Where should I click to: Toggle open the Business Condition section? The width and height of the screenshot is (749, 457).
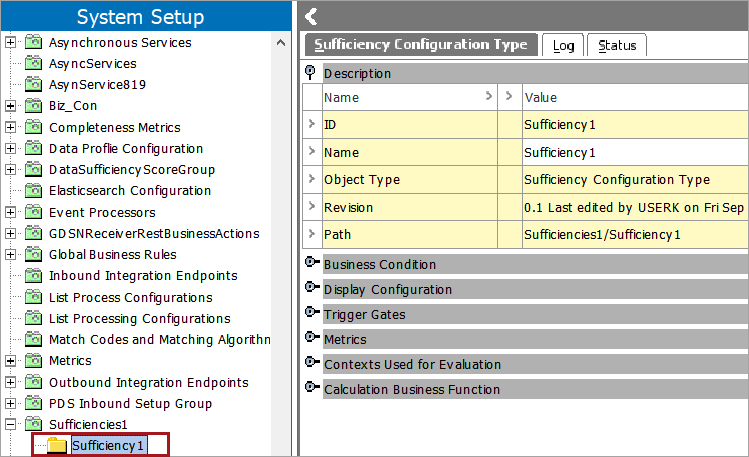311,262
